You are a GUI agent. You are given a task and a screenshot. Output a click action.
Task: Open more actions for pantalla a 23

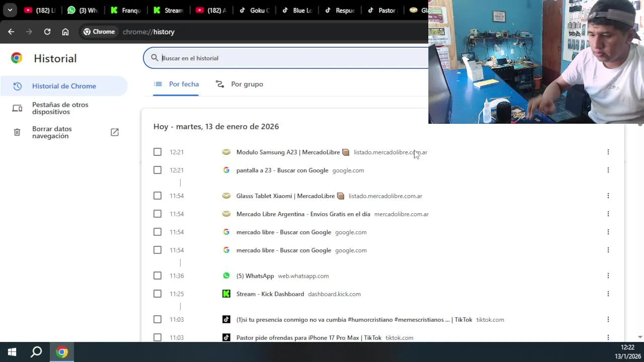pyautogui.click(x=608, y=170)
